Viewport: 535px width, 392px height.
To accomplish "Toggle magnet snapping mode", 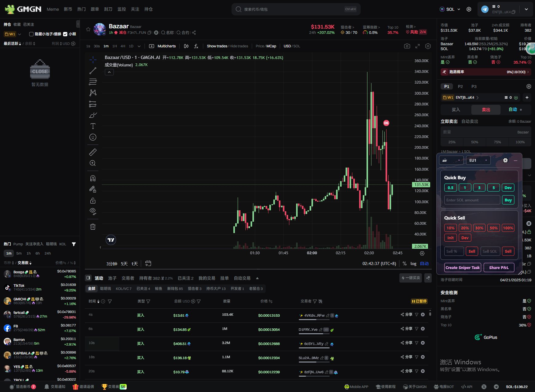I will coord(93,178).
